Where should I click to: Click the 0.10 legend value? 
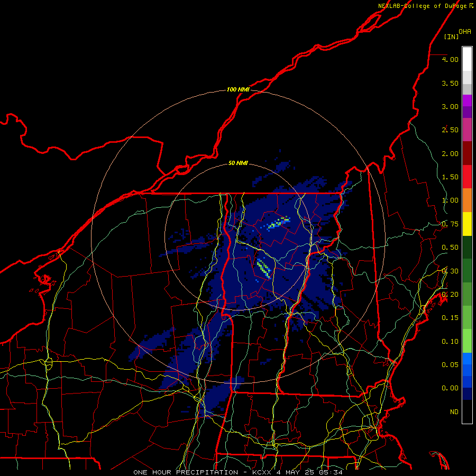pyautogui.click(x=450, y=342)
